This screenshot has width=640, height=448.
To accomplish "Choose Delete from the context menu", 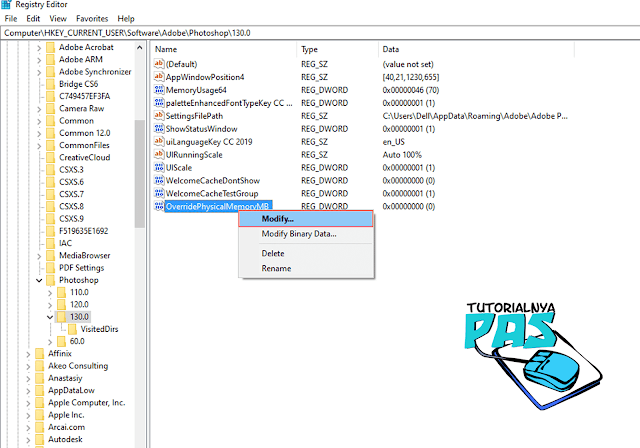I will point(306,253).
